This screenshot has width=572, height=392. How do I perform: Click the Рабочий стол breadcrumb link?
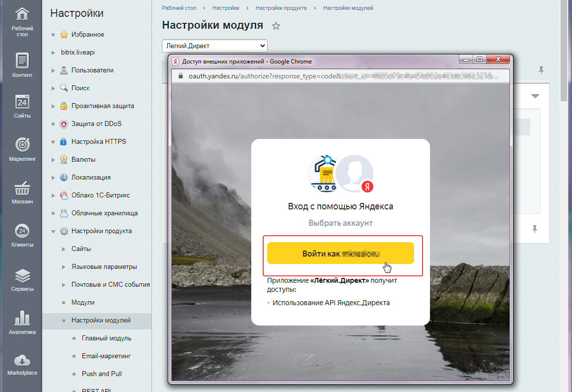pos(179,8)
